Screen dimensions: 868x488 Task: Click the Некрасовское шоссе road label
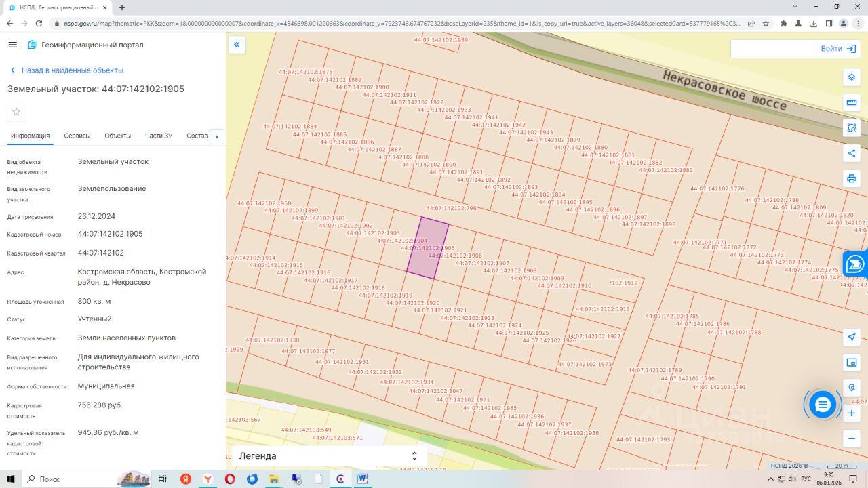point(726,90)
